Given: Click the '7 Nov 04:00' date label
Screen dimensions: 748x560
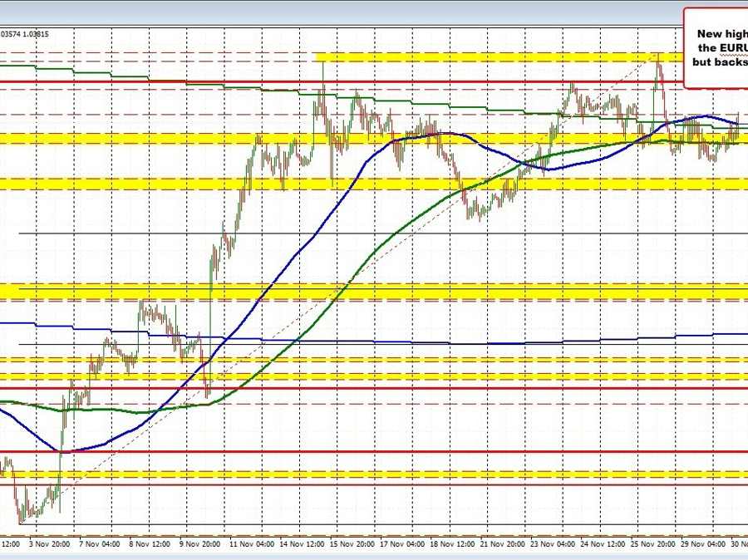Looking at the screenshot, I should click(99, 543).
